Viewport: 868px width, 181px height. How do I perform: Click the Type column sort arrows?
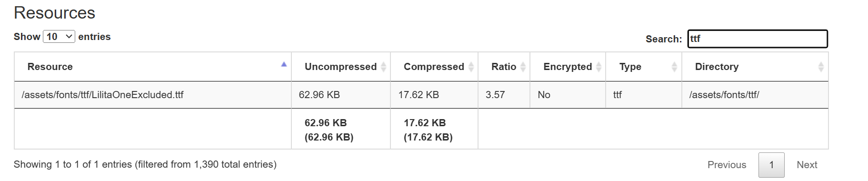tap(674, 67)
